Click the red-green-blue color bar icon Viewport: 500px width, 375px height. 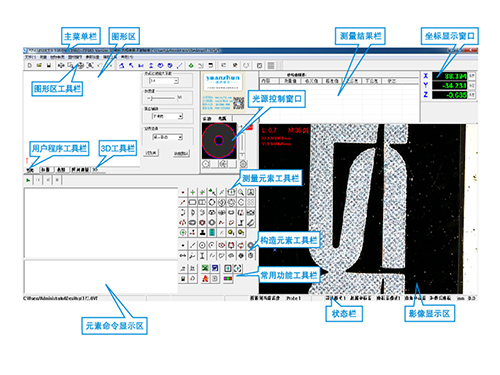pyautogui.click(x=228, y=278)
